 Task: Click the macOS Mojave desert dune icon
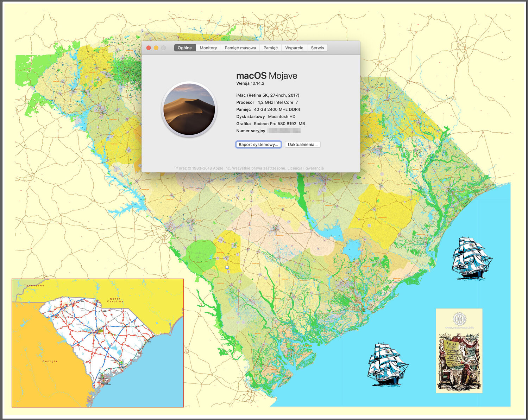189,109
